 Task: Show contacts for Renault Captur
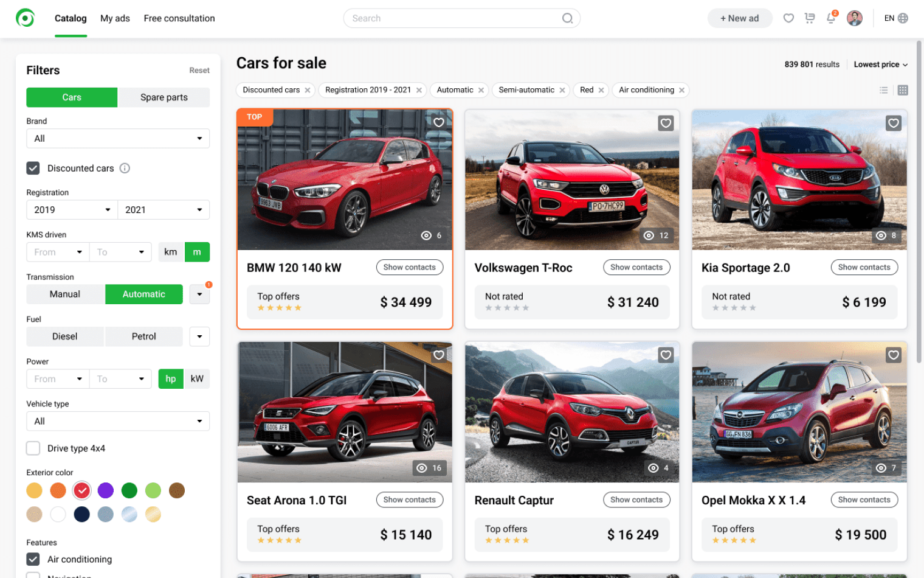tap(636, 500)
